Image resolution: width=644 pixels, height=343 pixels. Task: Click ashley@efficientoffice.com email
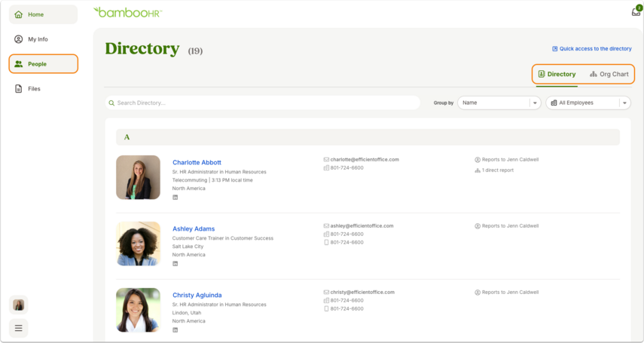pos(362,226)
